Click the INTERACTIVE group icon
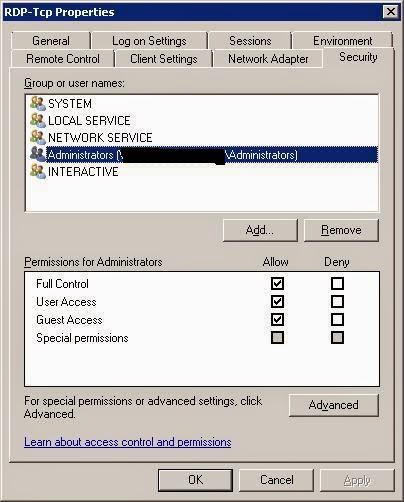Screen dimensions: 404x502 click(38, 171)
